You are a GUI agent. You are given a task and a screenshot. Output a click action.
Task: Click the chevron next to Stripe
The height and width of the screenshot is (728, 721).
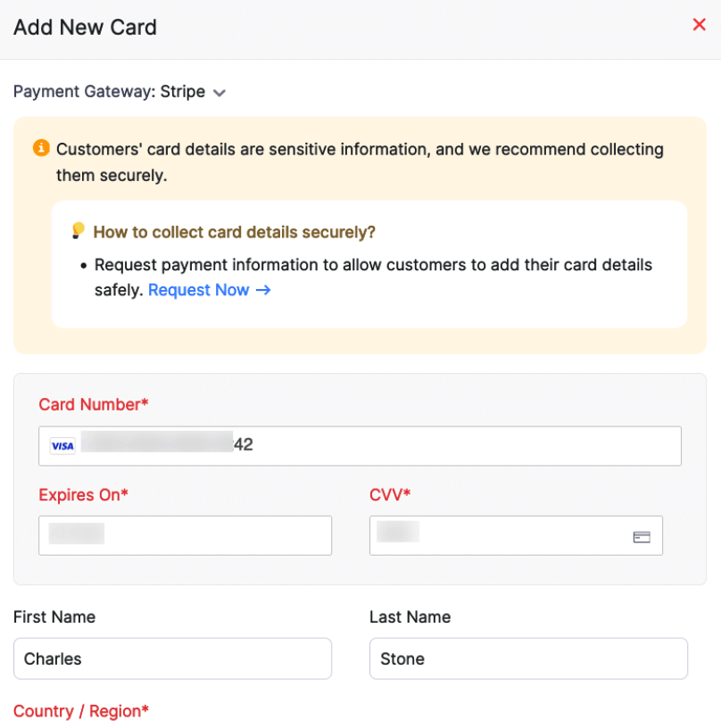click(x=220, y=92)
